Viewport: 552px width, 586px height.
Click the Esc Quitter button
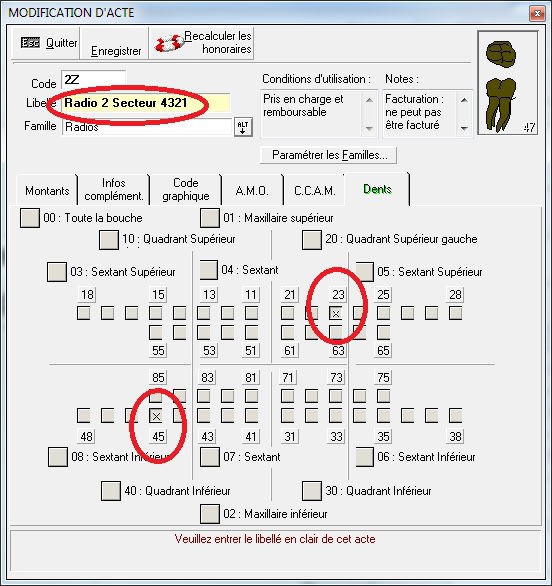(46, 43)
